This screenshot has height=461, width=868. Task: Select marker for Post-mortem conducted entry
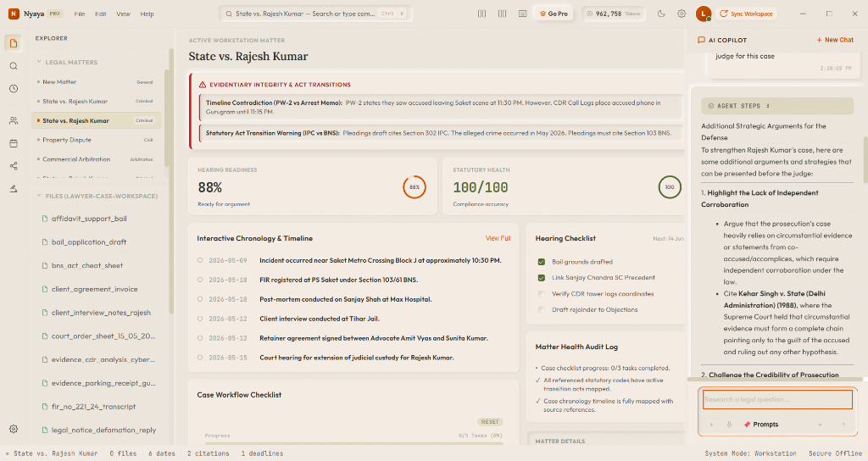pos(200,299)
